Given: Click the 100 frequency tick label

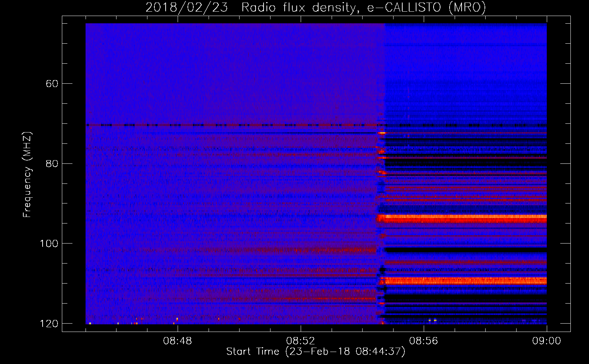Looking at the screenshot, I should click(x=49, y=244).
